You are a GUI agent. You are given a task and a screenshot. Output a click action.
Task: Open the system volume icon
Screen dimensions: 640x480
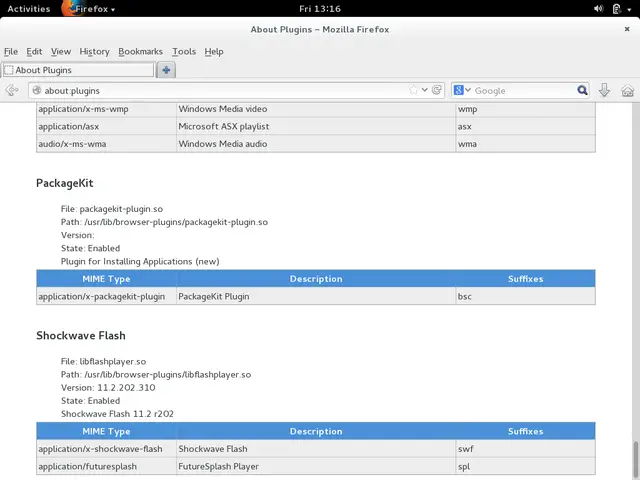click(x=598, y=9)
